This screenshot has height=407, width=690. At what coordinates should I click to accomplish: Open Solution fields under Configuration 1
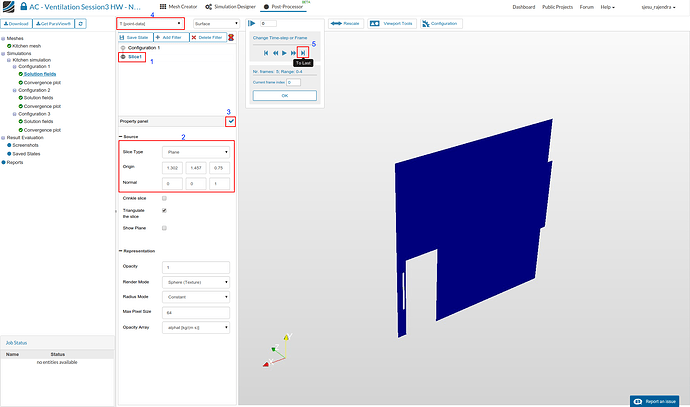coord(40,74)
